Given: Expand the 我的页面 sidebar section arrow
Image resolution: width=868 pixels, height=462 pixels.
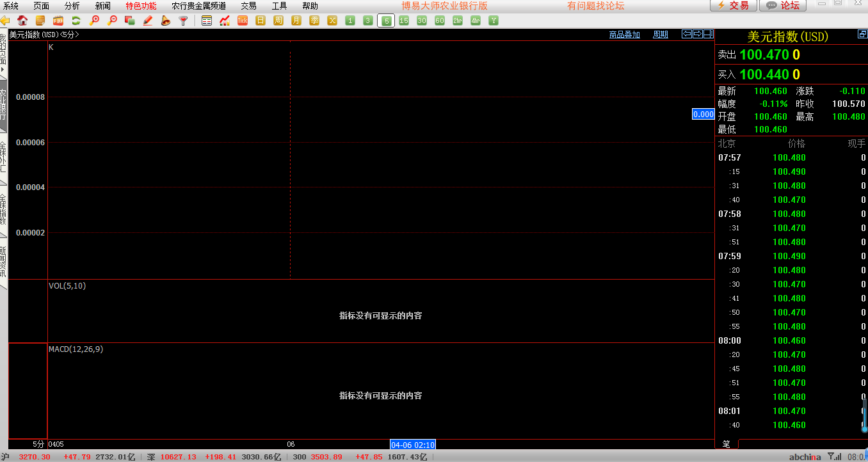Looking at the screenshot, I should click(3, 68).
